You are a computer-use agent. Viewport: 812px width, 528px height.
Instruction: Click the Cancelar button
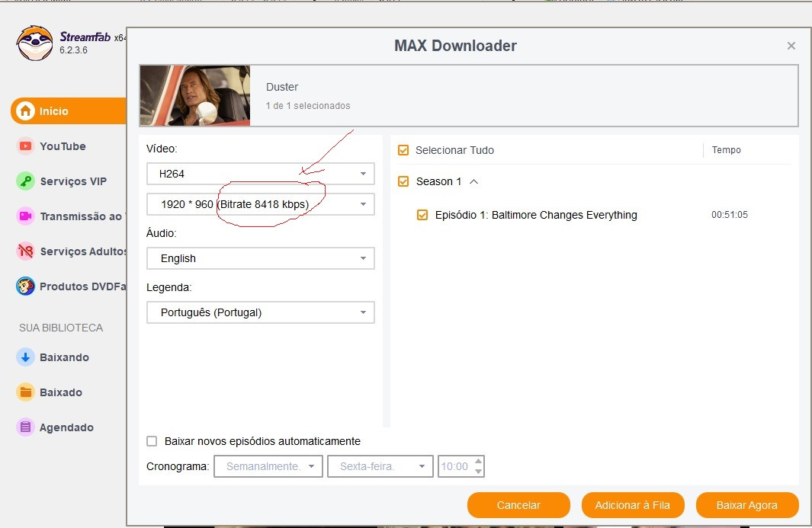click(x=518, y=505)
